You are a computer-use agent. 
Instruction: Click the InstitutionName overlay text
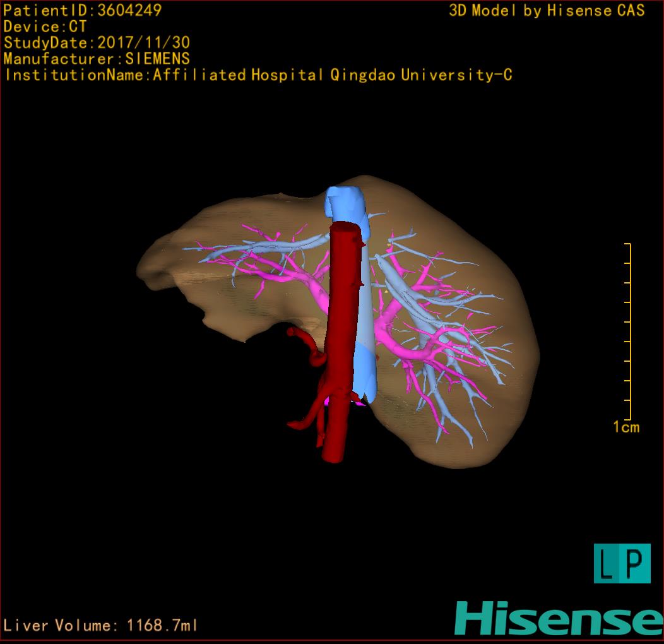[258, 75]
